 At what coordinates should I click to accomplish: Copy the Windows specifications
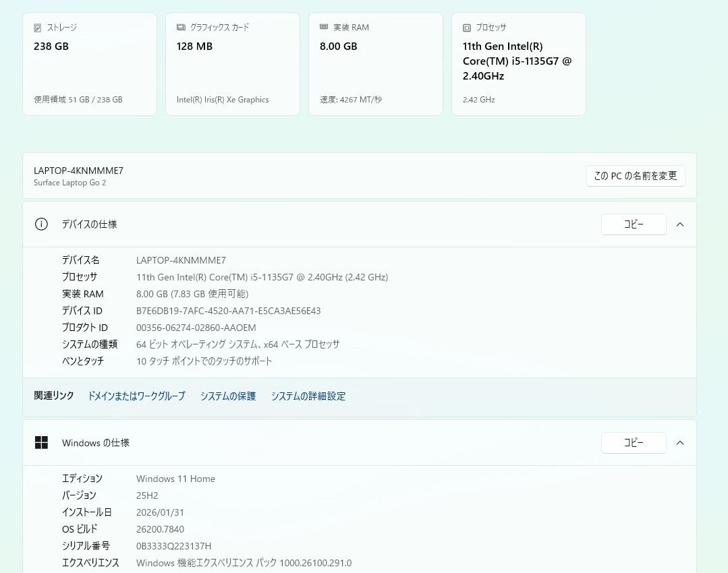pyautogui.click(x=634, y=443)
